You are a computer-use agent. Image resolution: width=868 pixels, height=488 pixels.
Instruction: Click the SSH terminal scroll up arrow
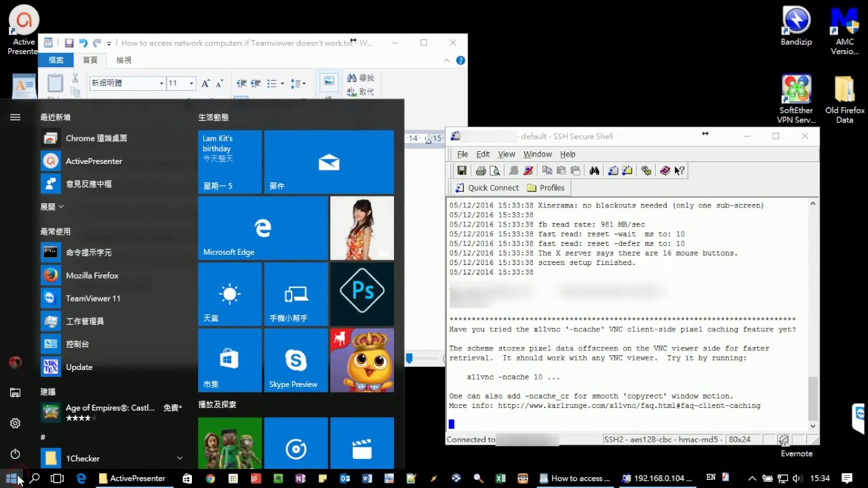pos(812,203)
